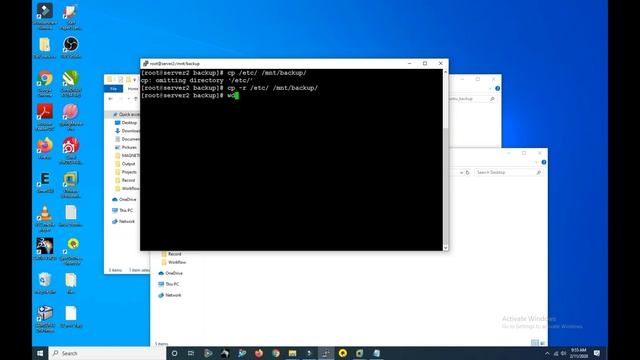Viewport: 640px width, 360px height.
Task: Click the refresh button beside the Search Desktop box
Action: (x=468, y=173)
